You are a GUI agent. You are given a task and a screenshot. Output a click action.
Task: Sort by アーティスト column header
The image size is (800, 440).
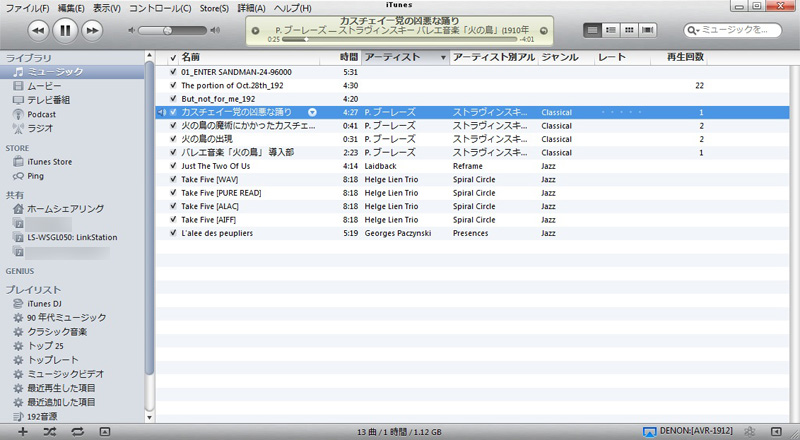point(405,57)
